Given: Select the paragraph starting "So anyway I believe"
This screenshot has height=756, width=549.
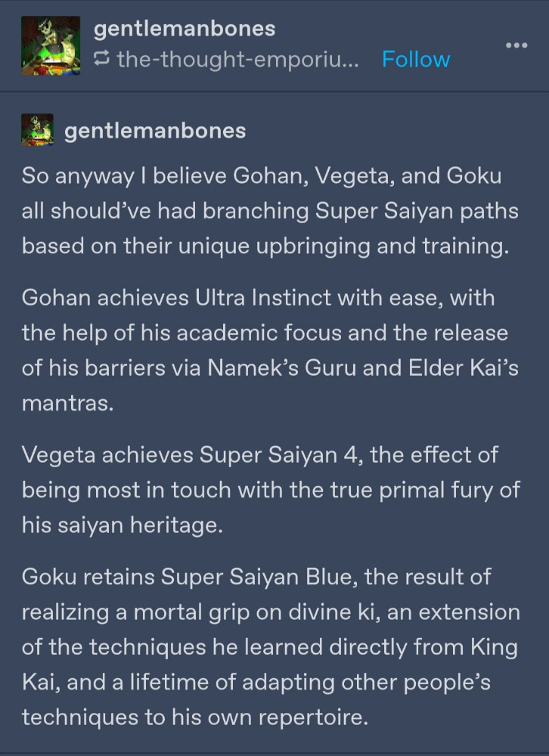Looking at the screenshot, I should (x=270, y=211).
